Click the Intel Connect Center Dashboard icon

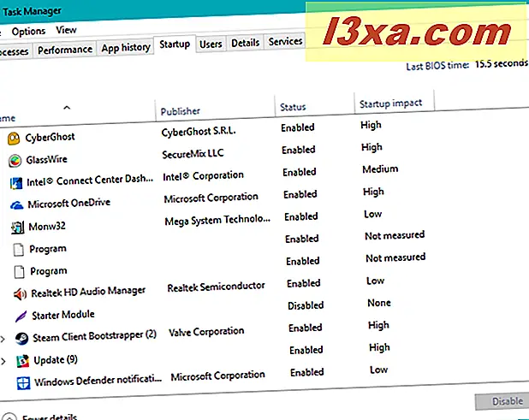(x=16, y=183)
